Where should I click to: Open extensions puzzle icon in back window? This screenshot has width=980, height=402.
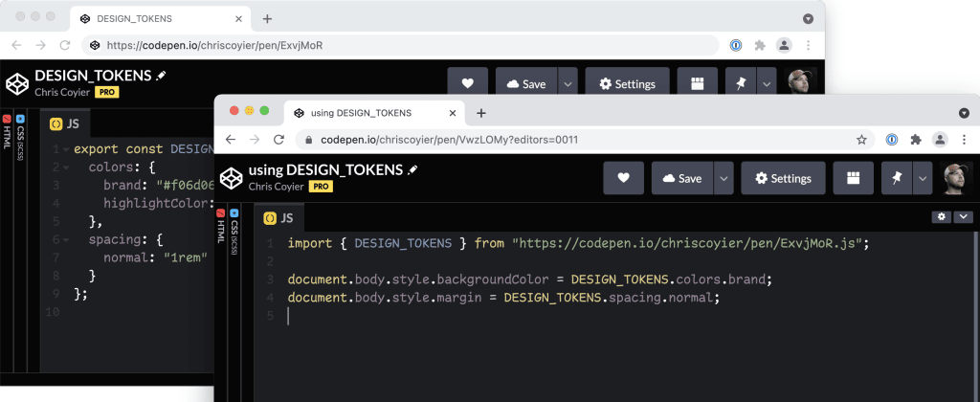pos(760,45)
